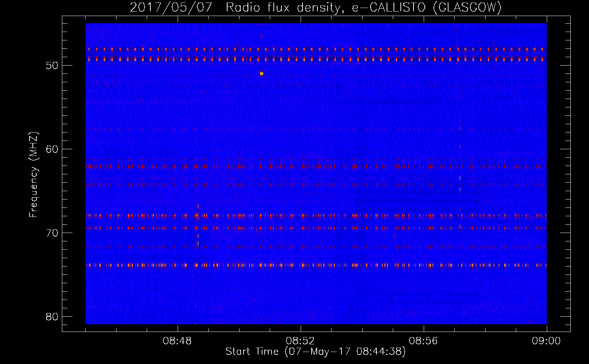The width and height of the screenshot is (589, 364).
Task: Click the 08:56 time tick label
Action: tap(423, 341)
